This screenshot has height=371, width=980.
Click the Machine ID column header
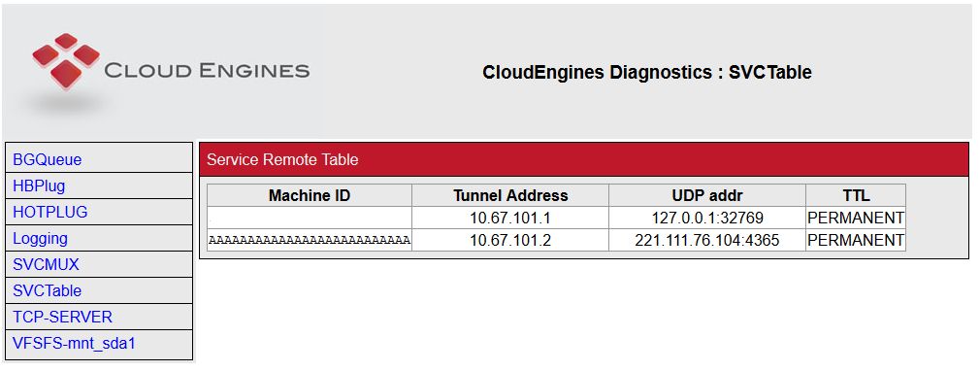[x=310, y=195]
